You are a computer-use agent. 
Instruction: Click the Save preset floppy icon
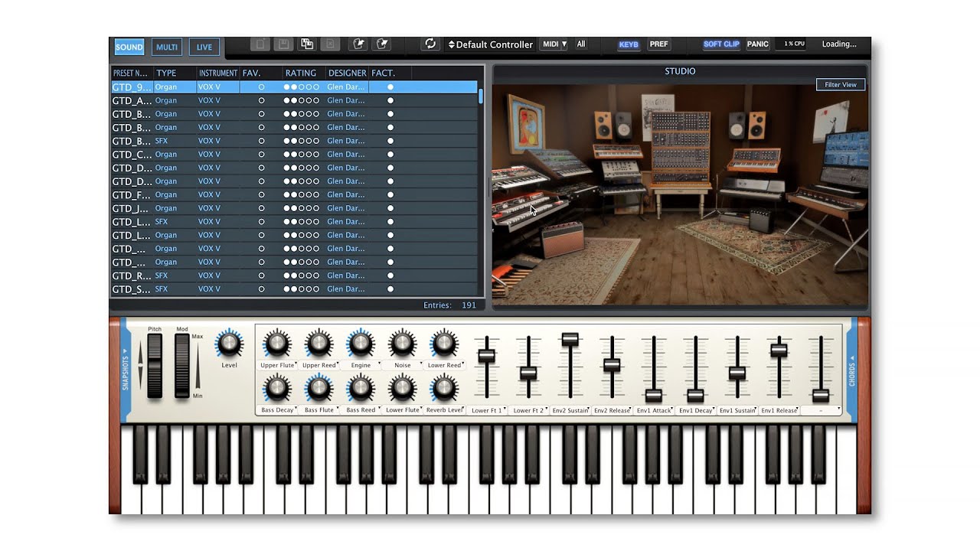(x=283, y=44)
